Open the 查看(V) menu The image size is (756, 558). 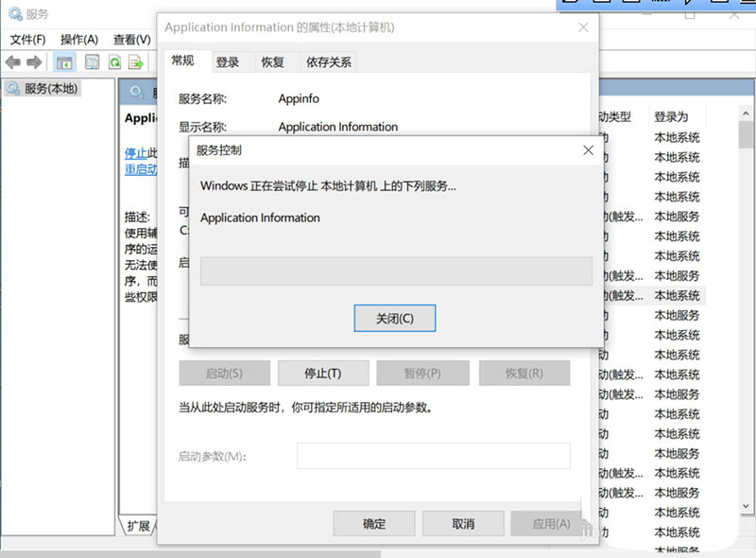(131, 40)
